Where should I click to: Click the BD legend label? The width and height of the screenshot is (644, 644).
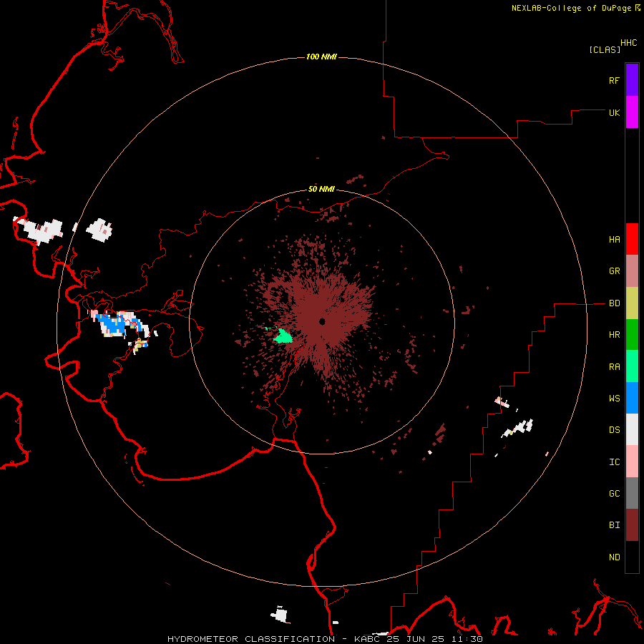point(614,303)
